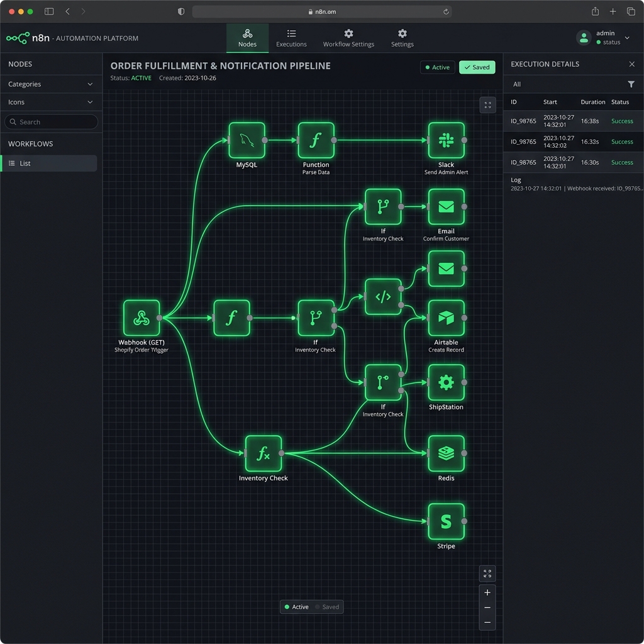The height and width of the screenshot is (644, 644).
Task: Click the green Saved button
Action: point(477,67)
